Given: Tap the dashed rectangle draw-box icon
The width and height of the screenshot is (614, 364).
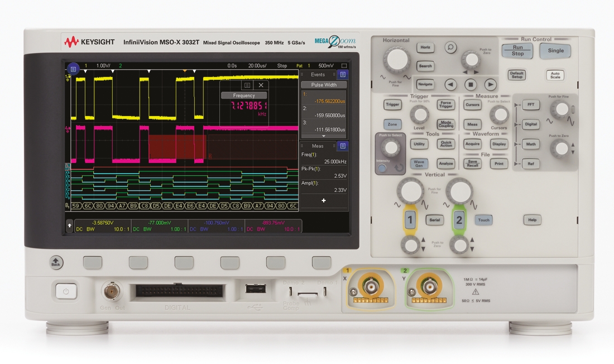Looking at the screenshot, I should [344, 65].
